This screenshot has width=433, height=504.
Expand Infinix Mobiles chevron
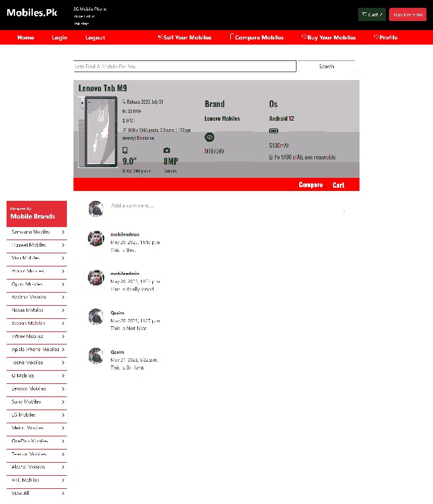click(x=63, y=336)
